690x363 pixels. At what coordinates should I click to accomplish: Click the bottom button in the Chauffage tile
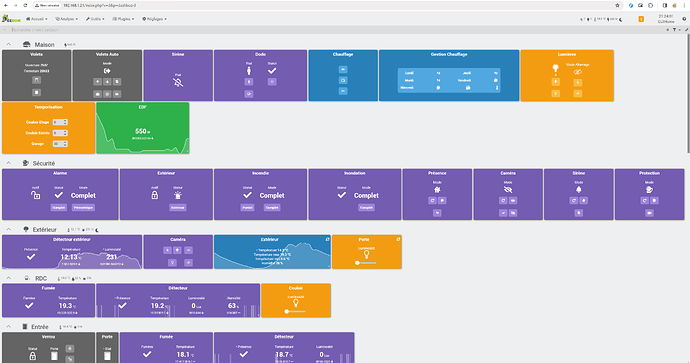tap(343, 91)
